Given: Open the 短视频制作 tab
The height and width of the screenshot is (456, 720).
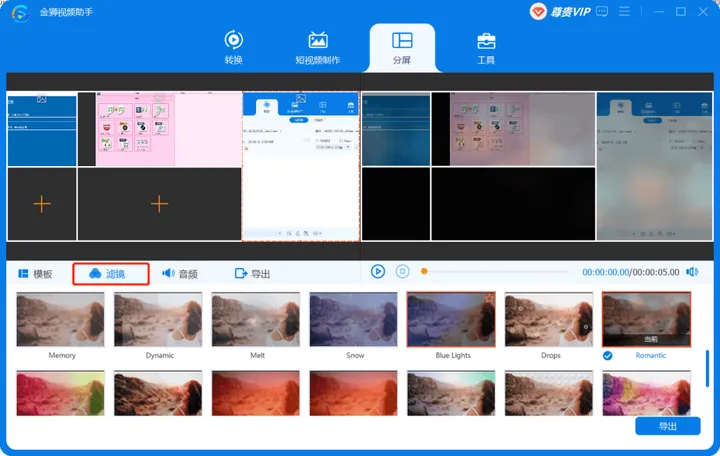Looking at the screenshot, I should click(x=317, y=48).
